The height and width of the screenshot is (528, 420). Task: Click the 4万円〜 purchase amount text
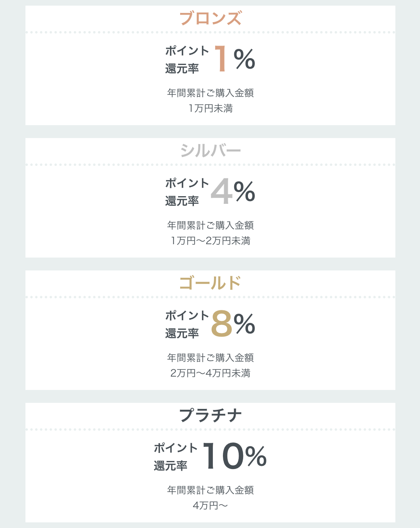210,506
